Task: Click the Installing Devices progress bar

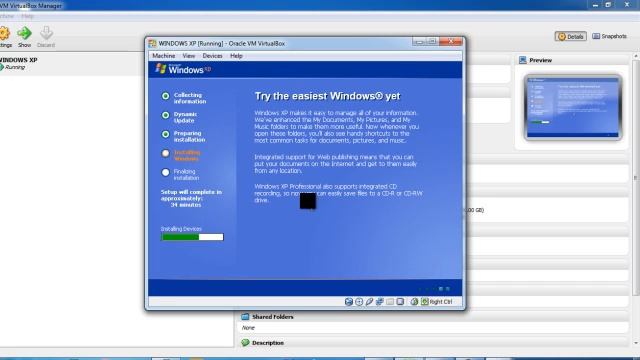Action: coord(192,237)
